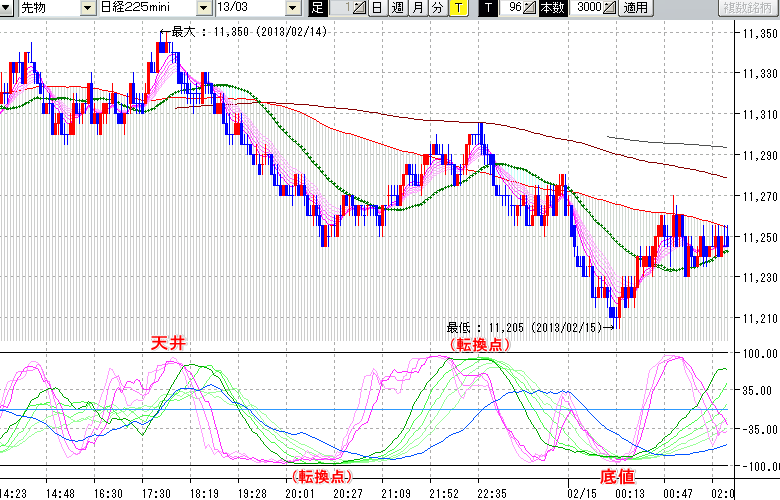Image resolution: width=780 pixels, height=500 pixels.
Task: Click the 適用 apply button
Action: pyautogui.click(x=635, y=8)
